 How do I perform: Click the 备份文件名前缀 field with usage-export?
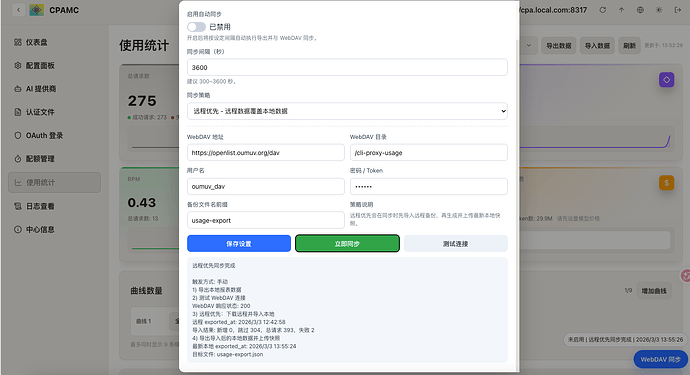tap(266, 221)
